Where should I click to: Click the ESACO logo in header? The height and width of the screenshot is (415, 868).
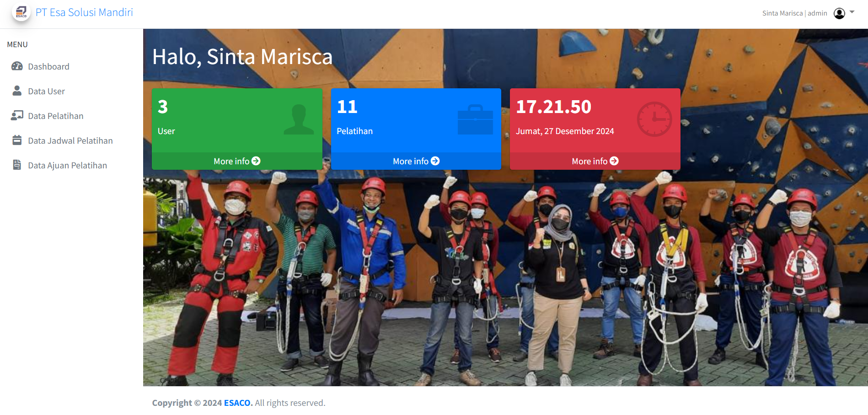pos(21,12)
